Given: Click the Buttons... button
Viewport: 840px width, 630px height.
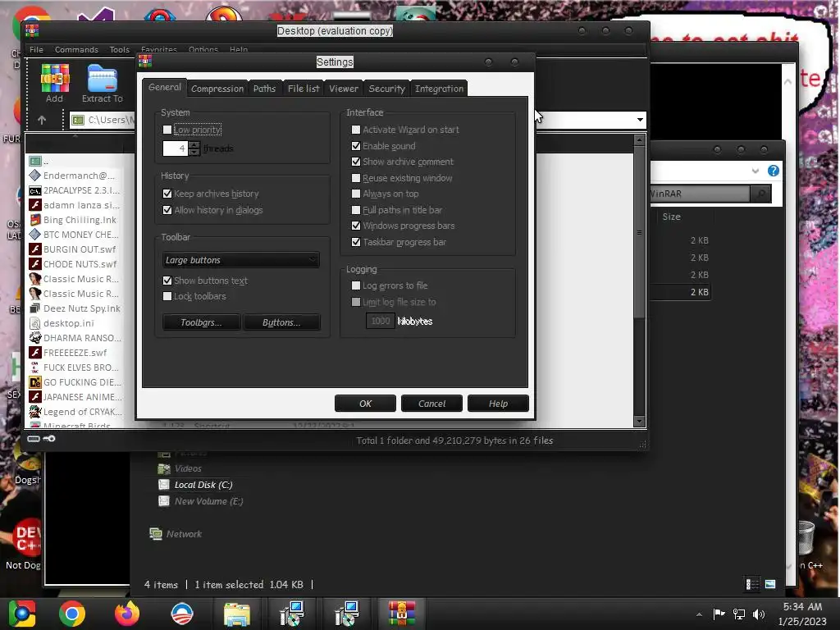Looking at the screenshot, I should (281, 322).
